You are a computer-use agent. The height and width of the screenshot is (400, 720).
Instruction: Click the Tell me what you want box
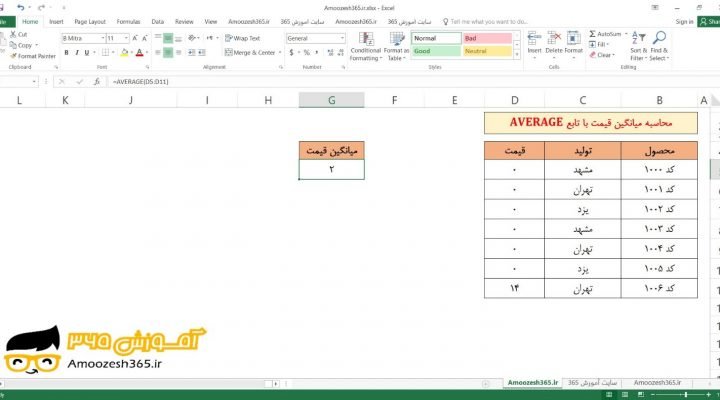pyautogui.click(x=485, y=22)
